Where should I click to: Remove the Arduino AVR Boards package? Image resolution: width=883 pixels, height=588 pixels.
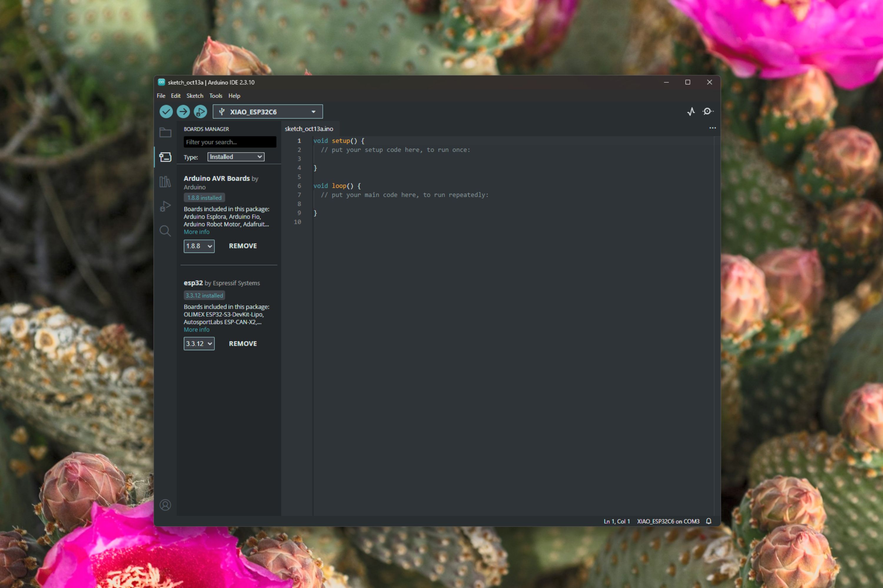point(243,246)
